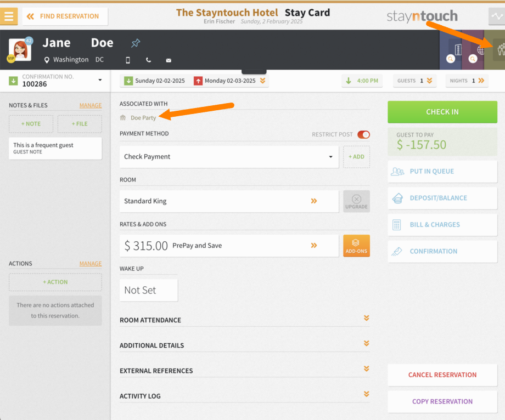Open confirmation number dropdown arrow

tap(100, 80)
